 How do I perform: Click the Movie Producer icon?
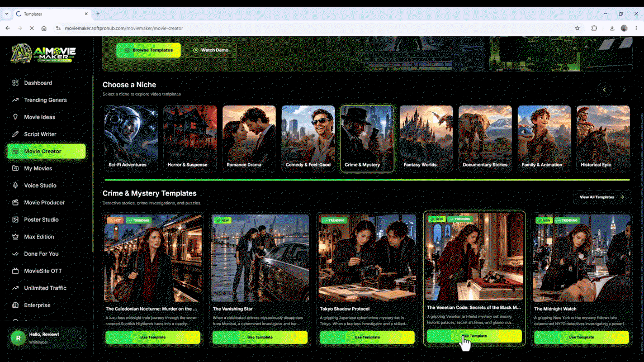click(15, 202)
